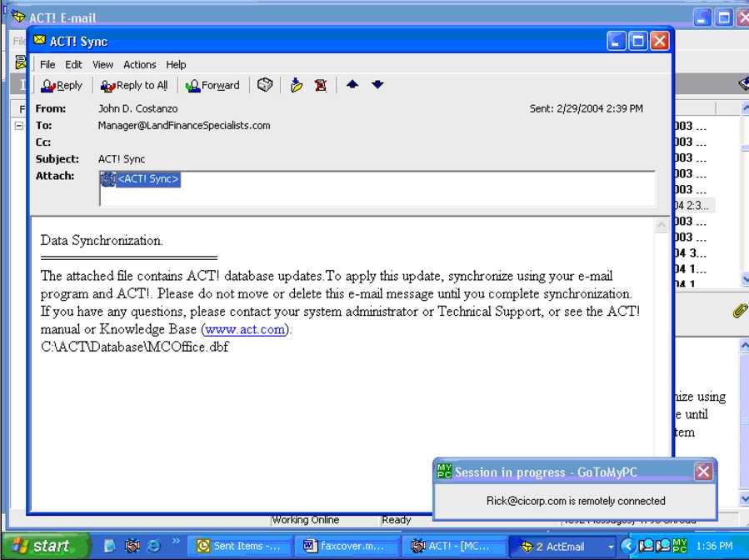Close the GoToMyPC session notification
The height and width of the screenshot is (560, 749).
coord(703,472)
